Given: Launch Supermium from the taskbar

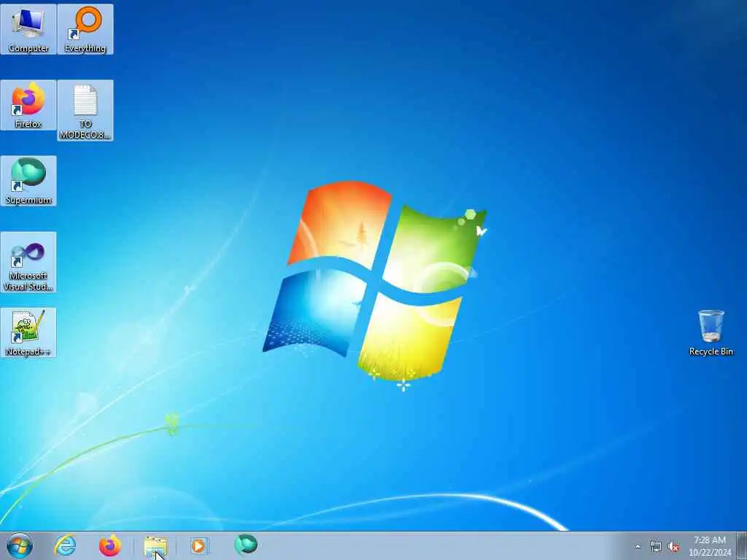Looking at the screenshot, I should pos(246,545).
